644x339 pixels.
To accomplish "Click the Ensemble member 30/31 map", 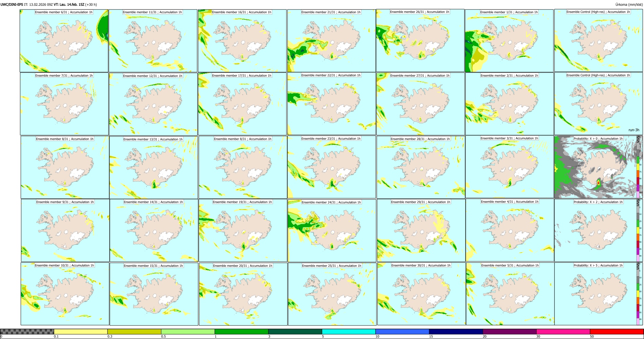I will [421, 294].
